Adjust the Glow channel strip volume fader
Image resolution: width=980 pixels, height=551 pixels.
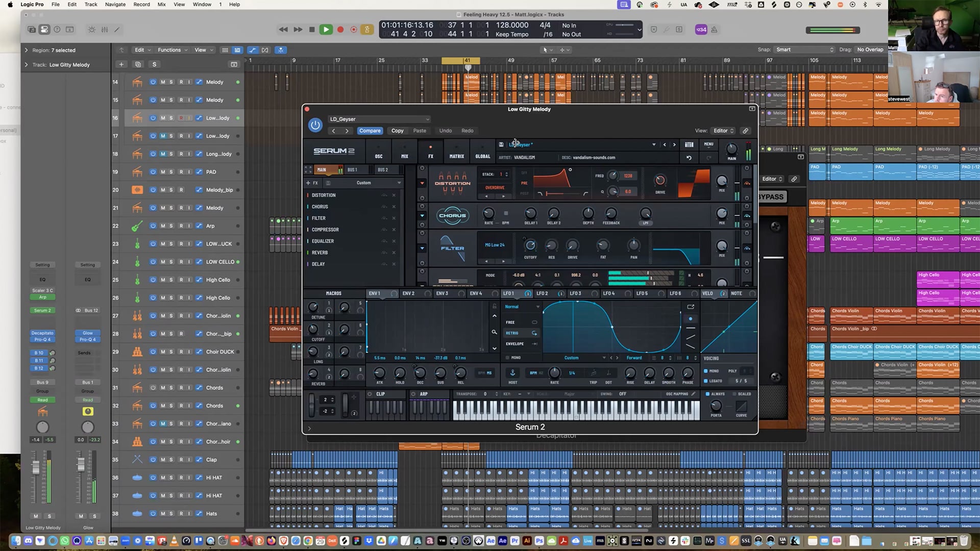pyautogui.click(x=81, y=464)
